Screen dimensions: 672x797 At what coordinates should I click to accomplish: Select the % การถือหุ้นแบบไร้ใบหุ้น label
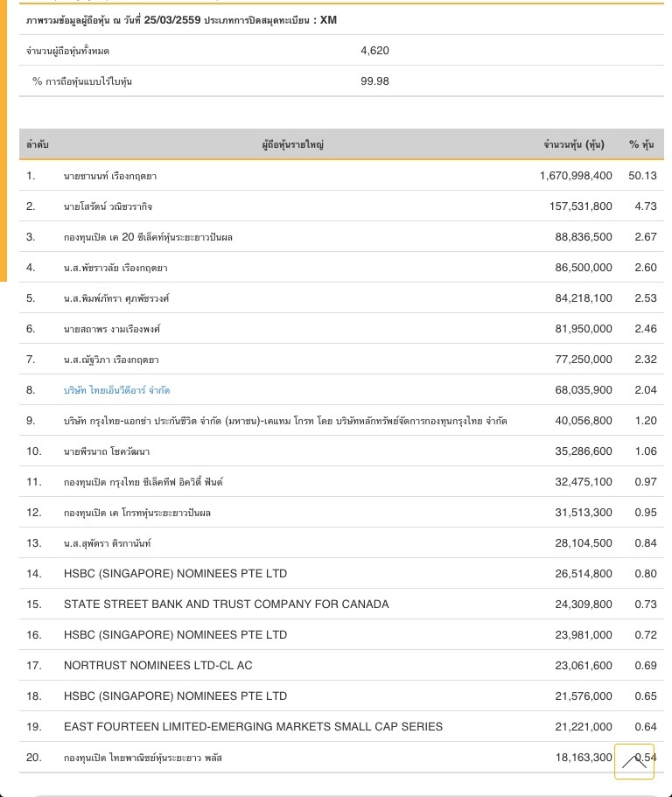82,81
